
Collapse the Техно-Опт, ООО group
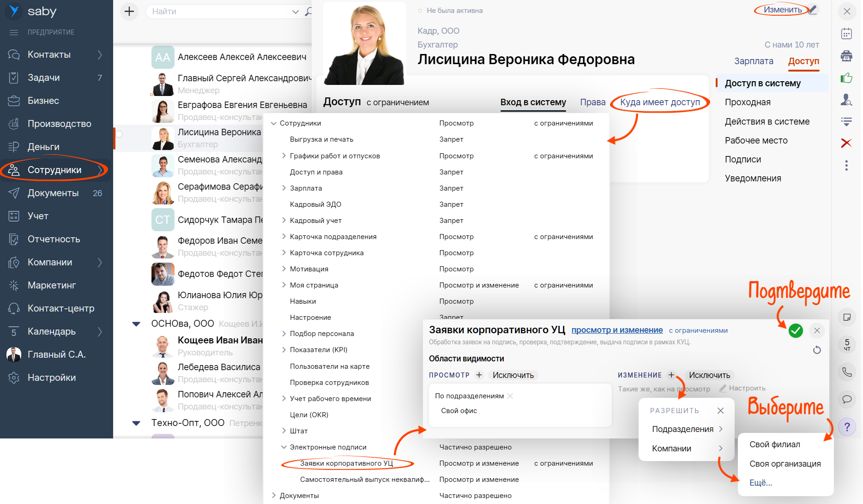point(136,423)
